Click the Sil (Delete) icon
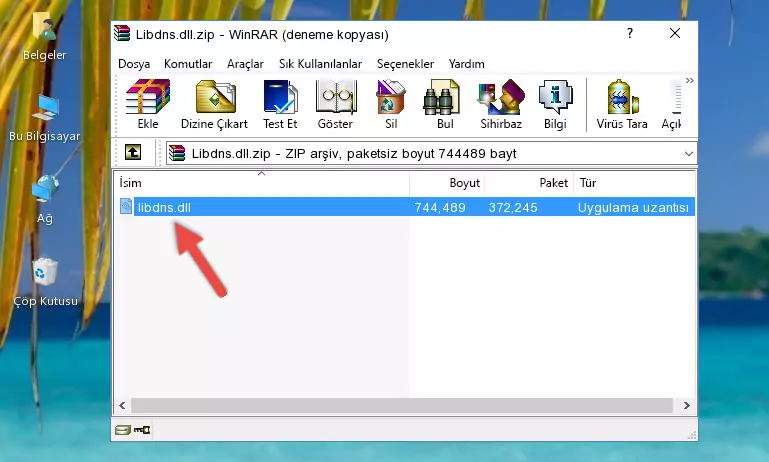769x462 pixels. click(x=391, y=104)
